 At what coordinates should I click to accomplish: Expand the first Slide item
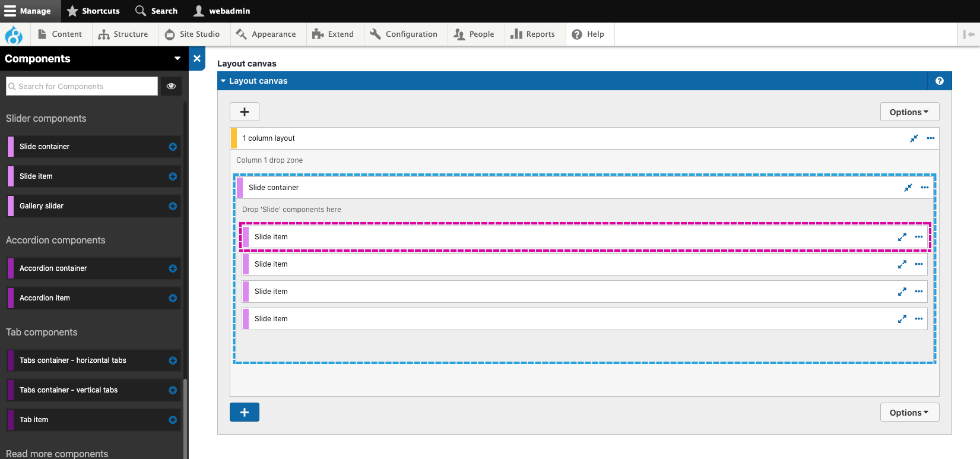coord(902,237)
